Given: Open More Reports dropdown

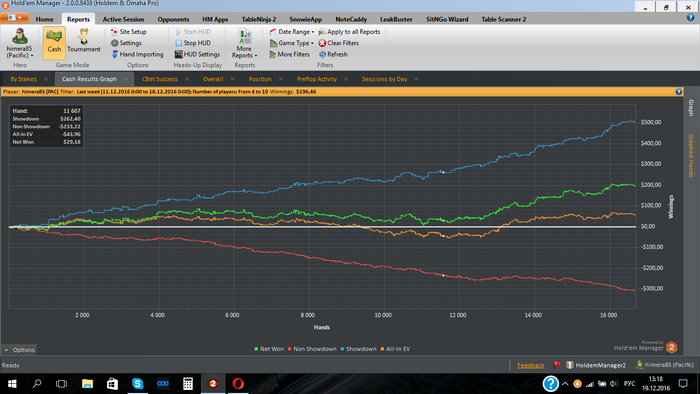Looking at the screenshot, I should coord(244,43).
